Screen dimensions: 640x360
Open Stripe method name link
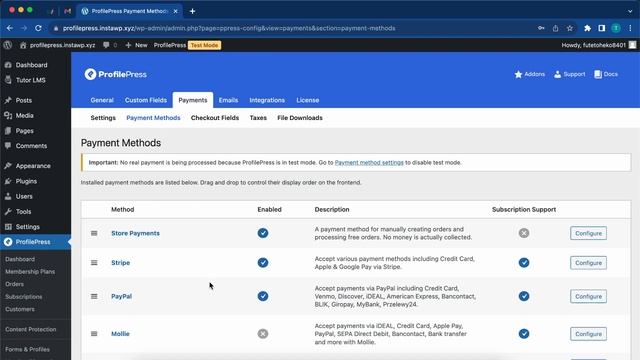(x=120, y=262)
